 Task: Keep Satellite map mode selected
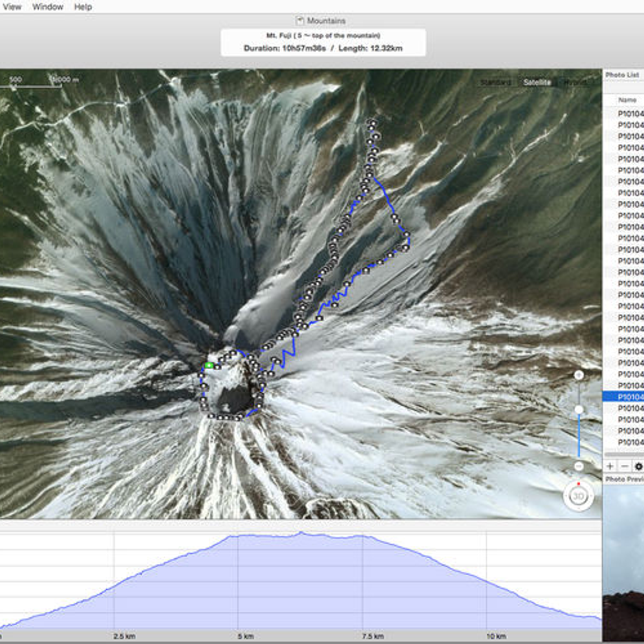(536, 83)
